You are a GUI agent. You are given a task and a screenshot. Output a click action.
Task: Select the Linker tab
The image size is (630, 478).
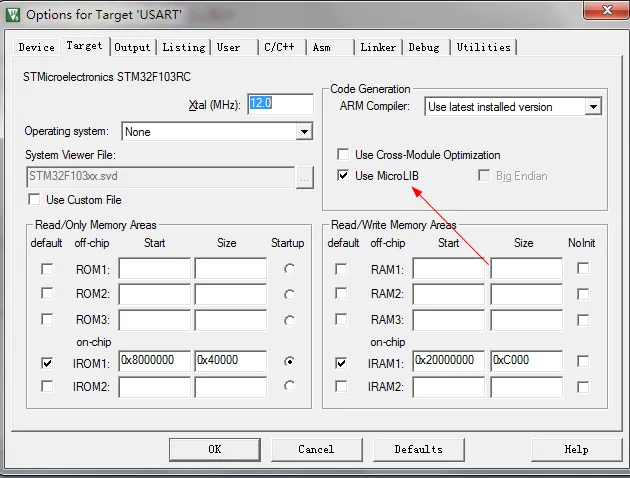pos(378,47)
